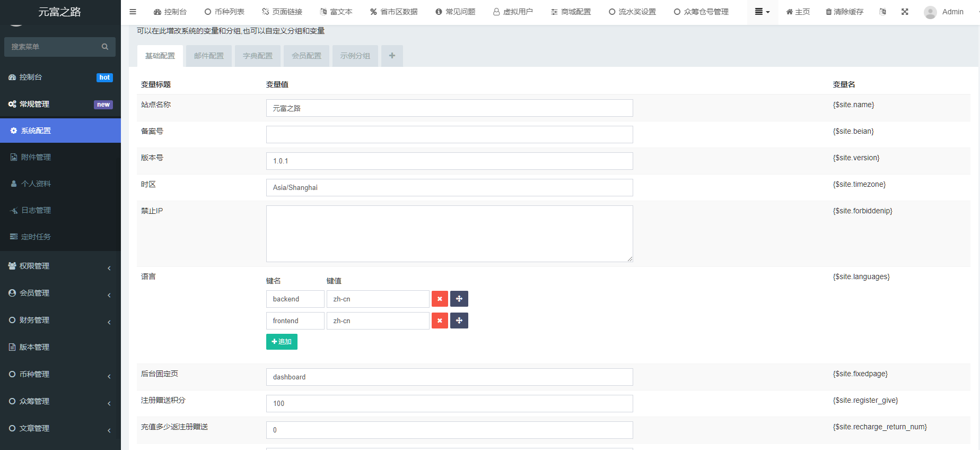Delete the backend language row

[440, 299]
